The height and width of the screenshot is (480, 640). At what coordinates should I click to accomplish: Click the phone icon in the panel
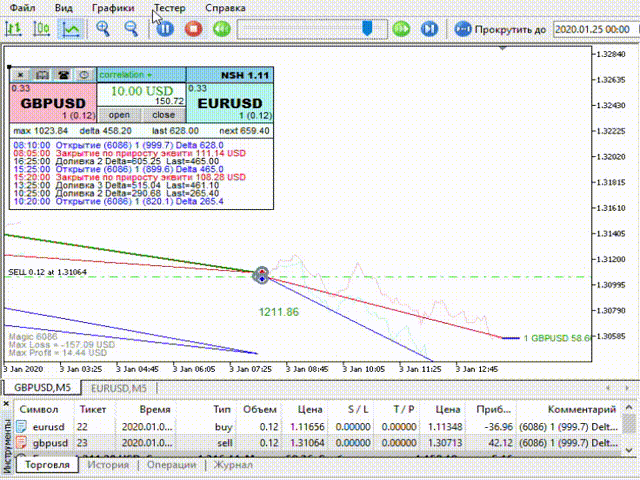64,75
